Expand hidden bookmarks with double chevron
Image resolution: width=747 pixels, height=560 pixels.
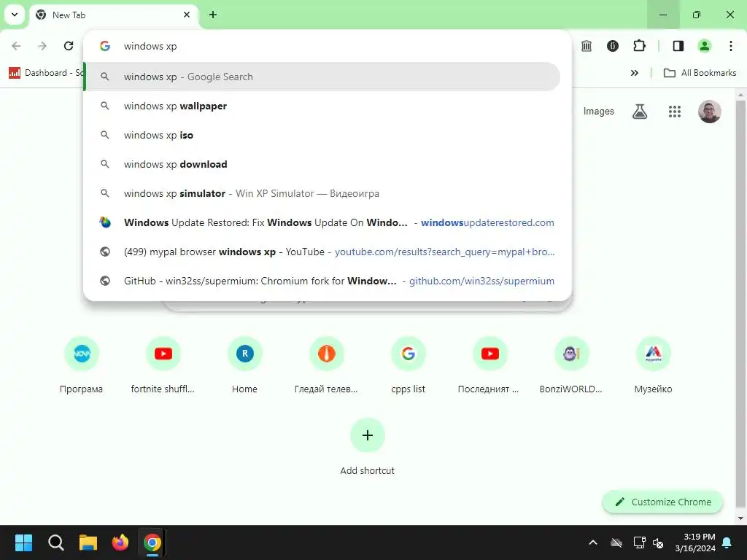[x=635, y=73]
